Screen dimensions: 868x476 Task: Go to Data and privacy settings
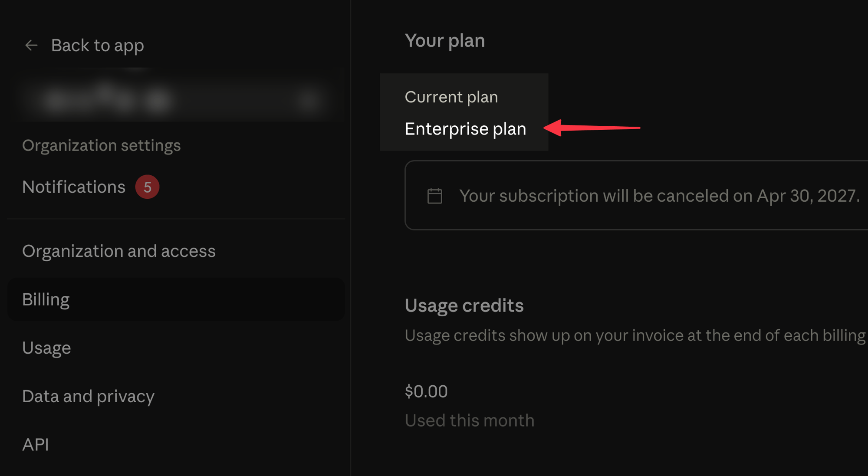tap(88, 397)
